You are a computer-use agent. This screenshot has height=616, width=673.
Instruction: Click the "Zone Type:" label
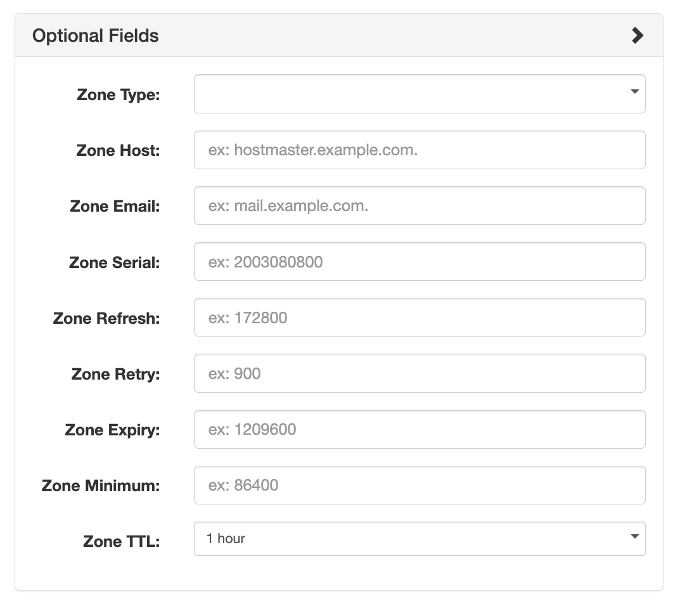pyautogui.click(x=119, y=95)
